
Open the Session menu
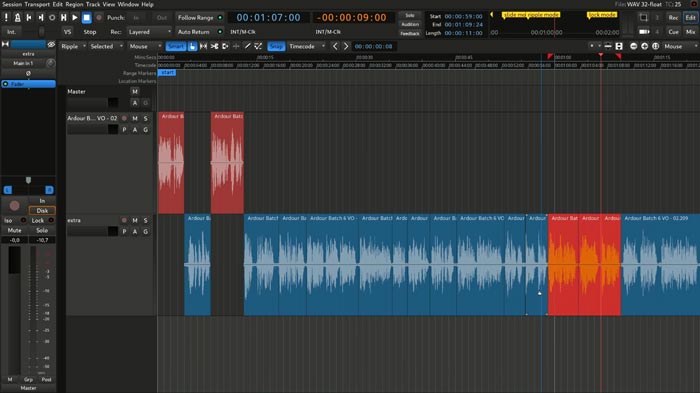[12, 4]
